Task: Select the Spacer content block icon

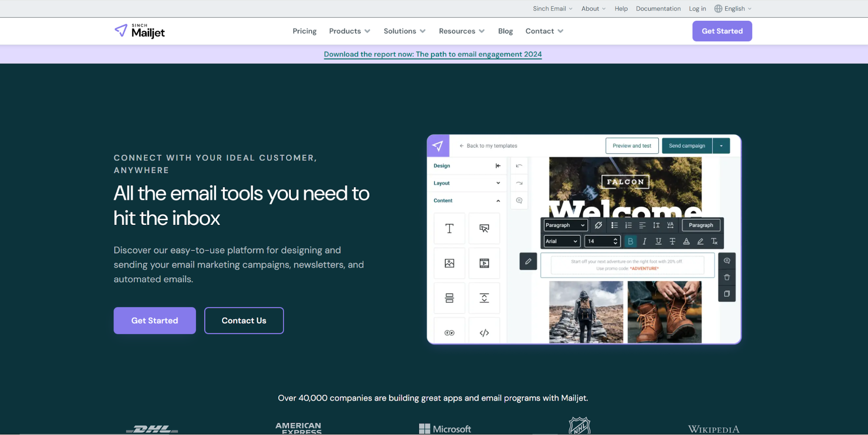Action: tap(484, 298)
